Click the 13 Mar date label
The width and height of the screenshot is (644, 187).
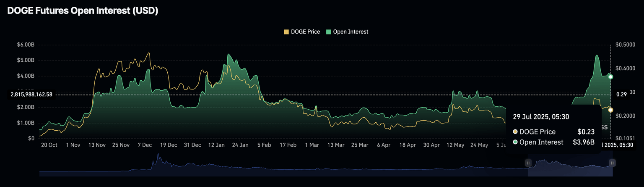336,145
